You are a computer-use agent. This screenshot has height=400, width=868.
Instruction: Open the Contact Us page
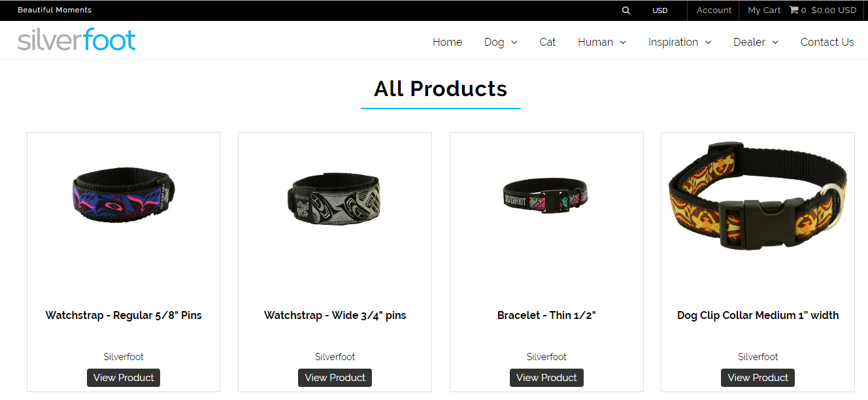827,42
